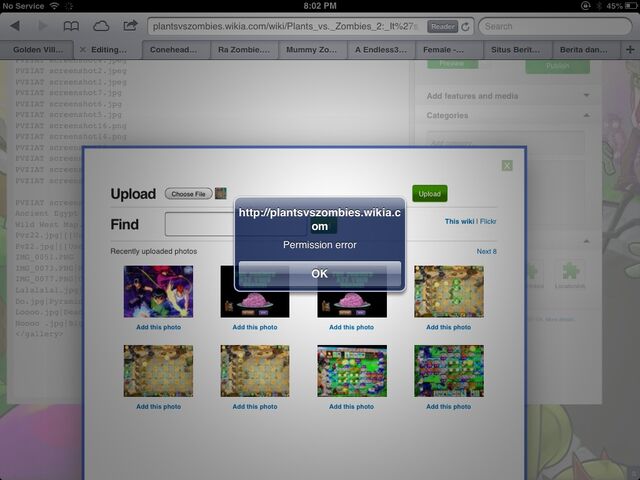Click the Publish button behind dialog
Screen dimensions: 640x480
(x=558, y=66)
